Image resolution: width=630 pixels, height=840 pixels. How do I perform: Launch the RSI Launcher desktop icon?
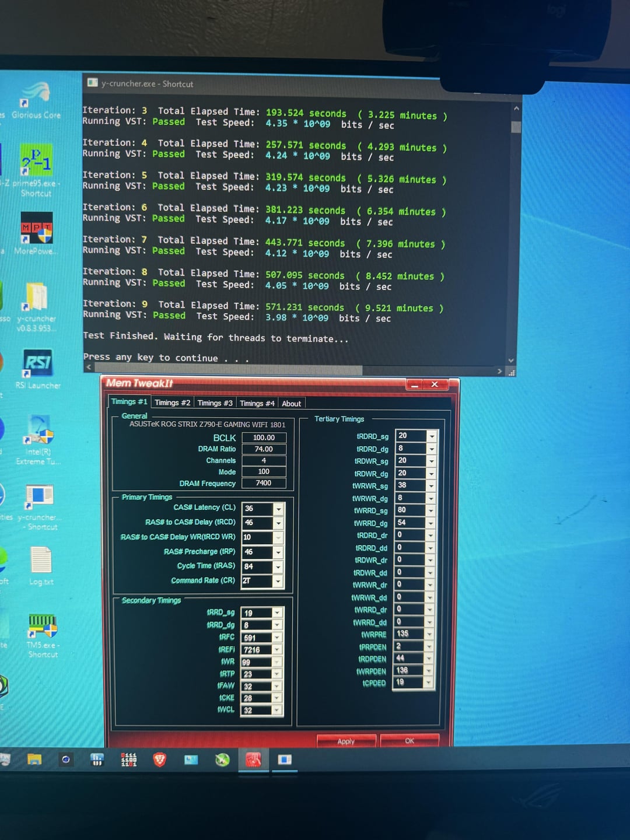coord(38,369)
